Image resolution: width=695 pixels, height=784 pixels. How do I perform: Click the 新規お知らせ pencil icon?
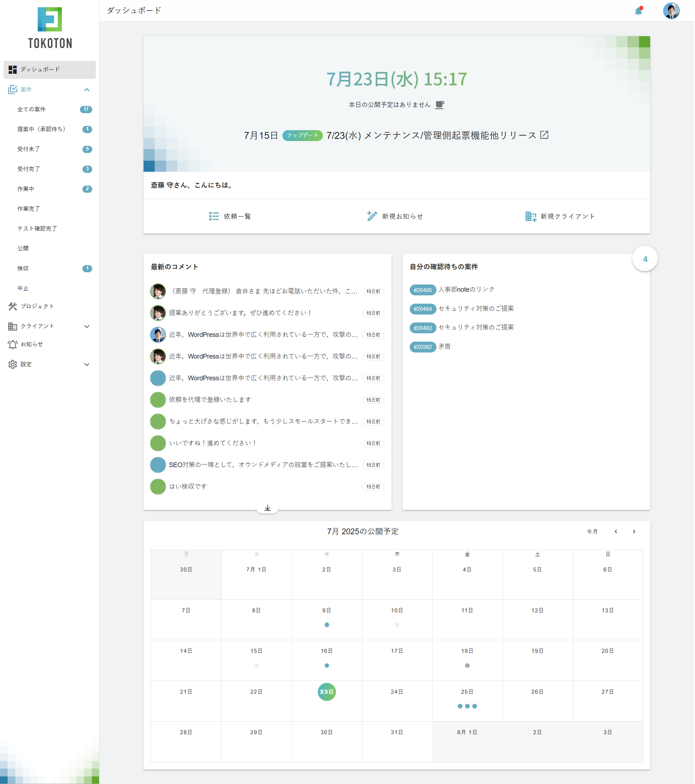372,216
